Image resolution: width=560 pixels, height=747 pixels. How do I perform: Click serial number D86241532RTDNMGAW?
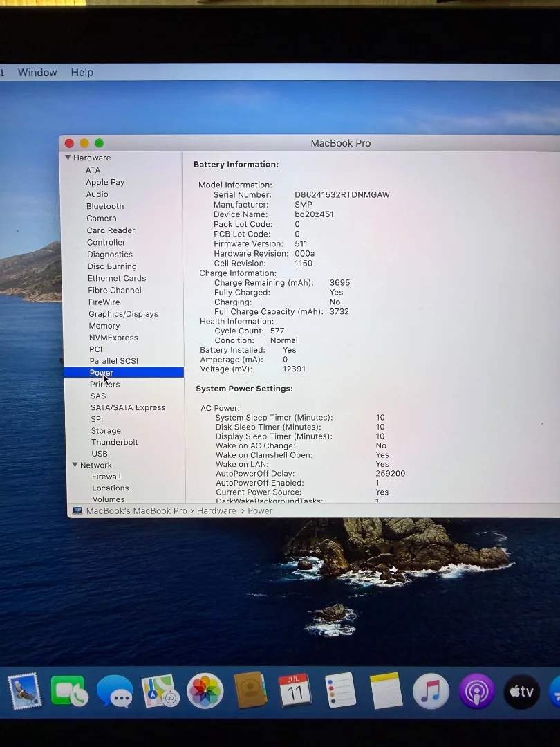click(342, 194)
